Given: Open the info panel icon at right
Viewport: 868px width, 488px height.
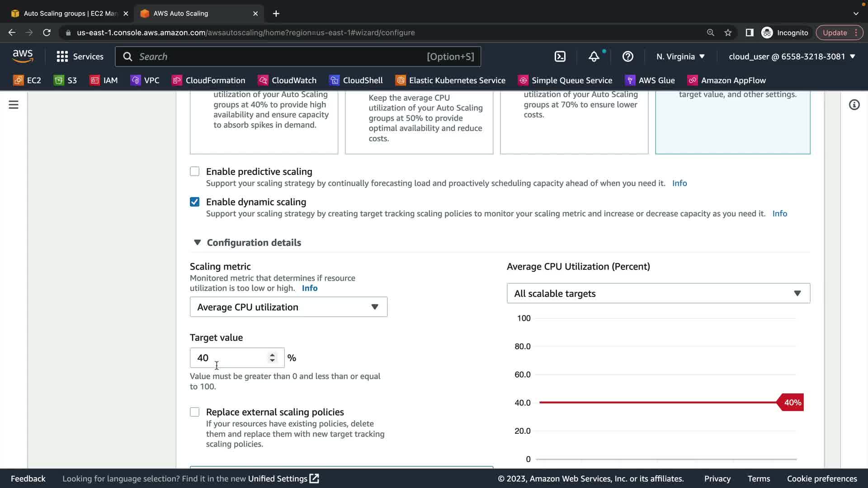Looking at the screenshot, I should (854, 105).
